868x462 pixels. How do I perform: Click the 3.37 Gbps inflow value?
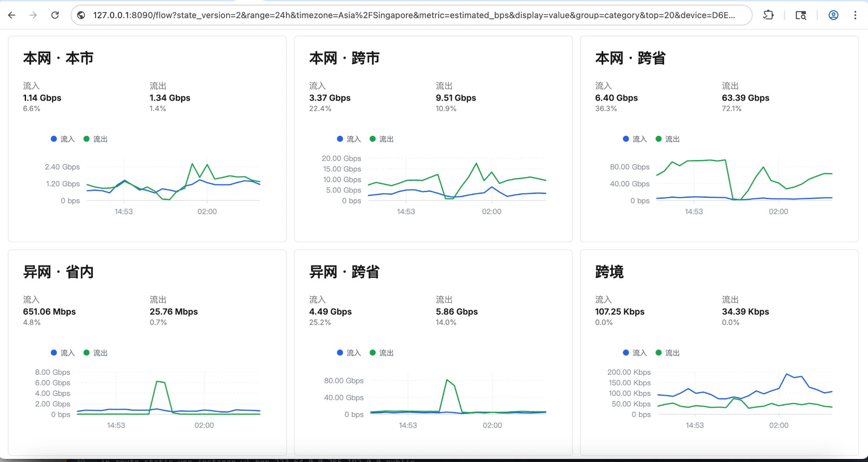[329, 98]
